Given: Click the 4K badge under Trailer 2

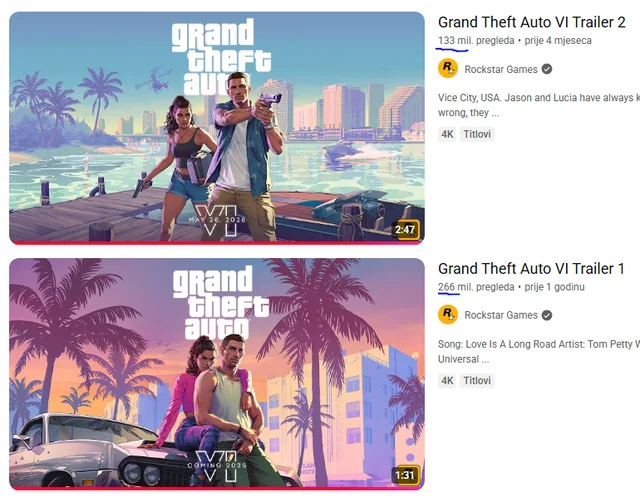Looking at the screenshot, I should pos(447,134).
